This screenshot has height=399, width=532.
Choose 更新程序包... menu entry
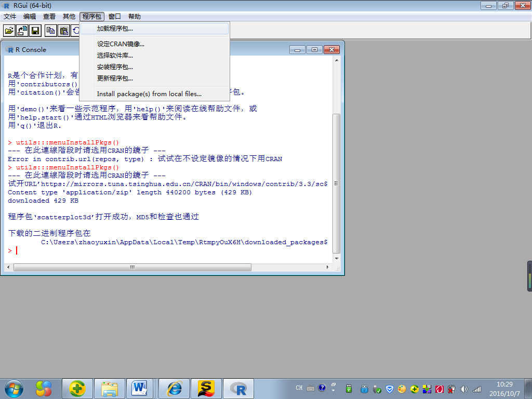(155, 78)
